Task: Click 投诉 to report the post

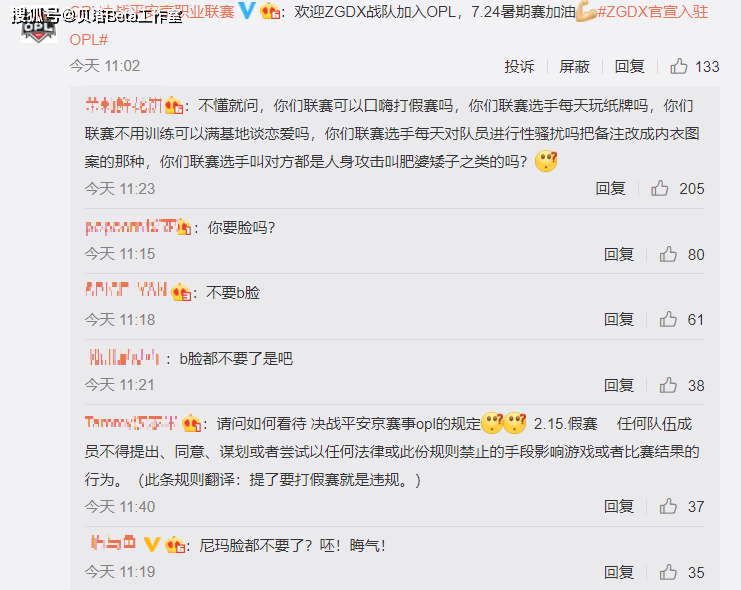Action: click(519, 67)
